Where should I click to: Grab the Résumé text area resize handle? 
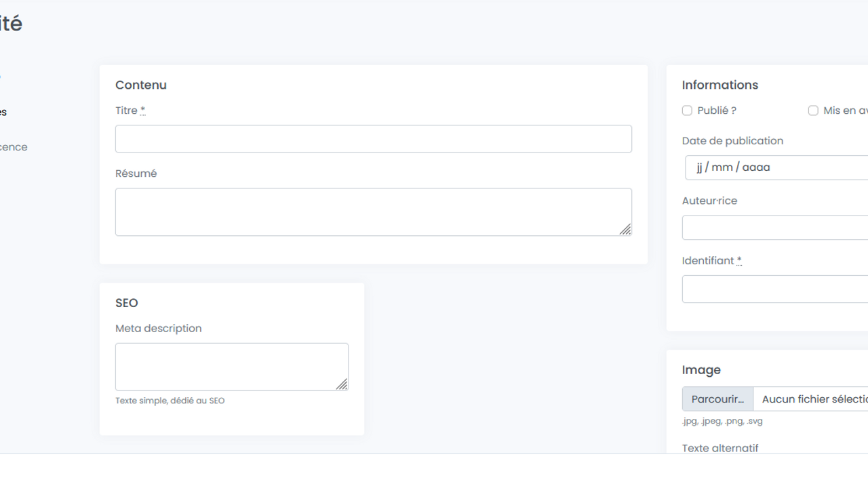click(625, 230)
